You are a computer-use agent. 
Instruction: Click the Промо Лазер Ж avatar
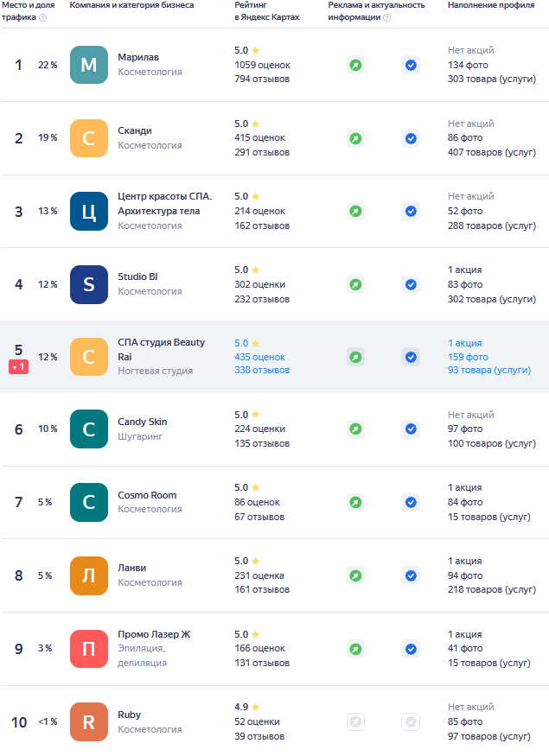89,649
